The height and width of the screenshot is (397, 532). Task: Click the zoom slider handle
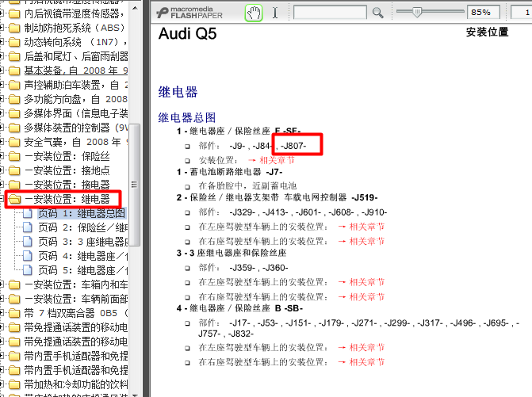click(417, 12)
